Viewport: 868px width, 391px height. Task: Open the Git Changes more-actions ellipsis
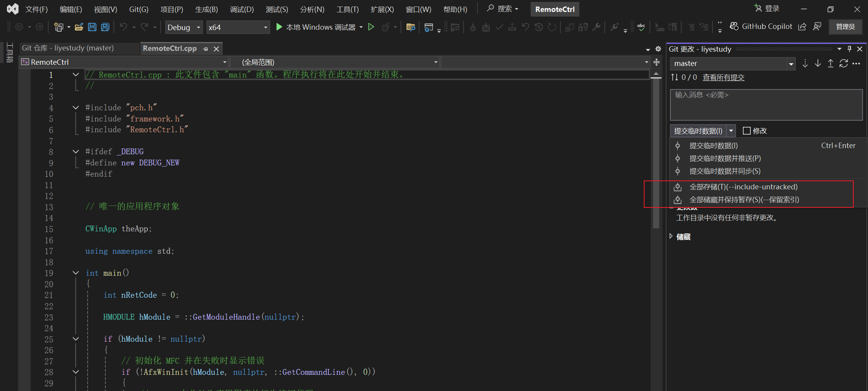tap(856, 64)
